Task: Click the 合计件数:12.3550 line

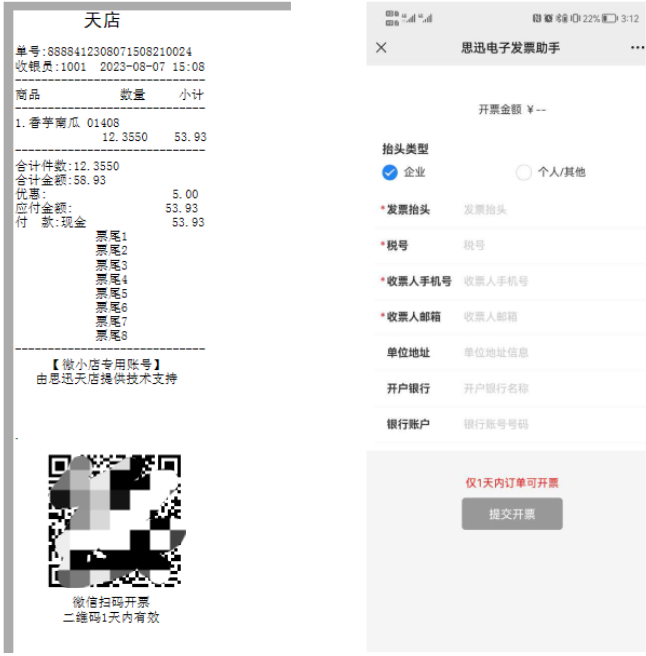Action: click(x=67, y=166)
